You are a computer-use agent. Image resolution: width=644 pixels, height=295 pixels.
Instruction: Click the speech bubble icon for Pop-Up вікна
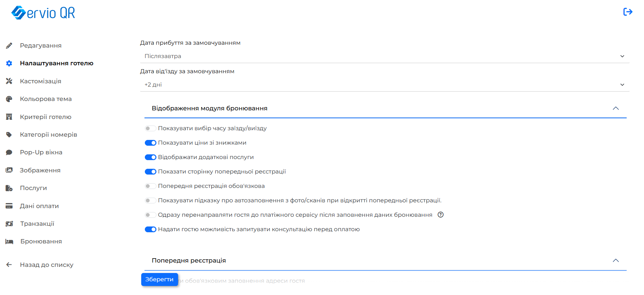9,152
